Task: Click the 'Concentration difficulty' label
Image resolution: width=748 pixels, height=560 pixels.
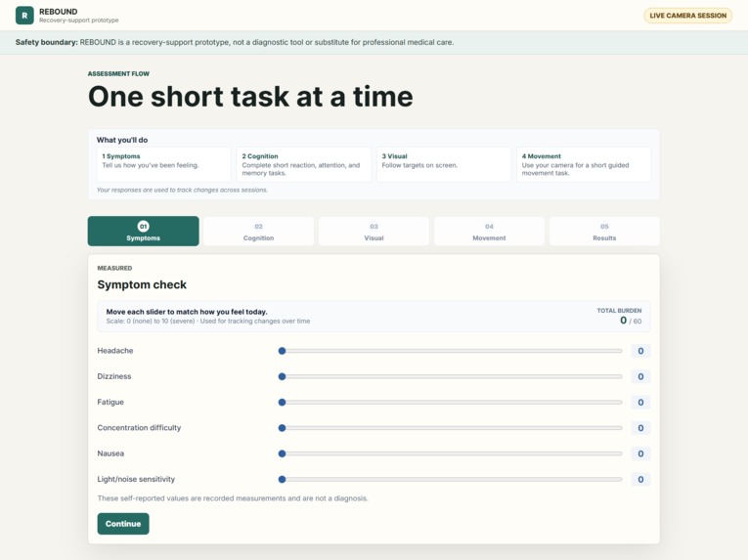Action: [x=139, y=428]
